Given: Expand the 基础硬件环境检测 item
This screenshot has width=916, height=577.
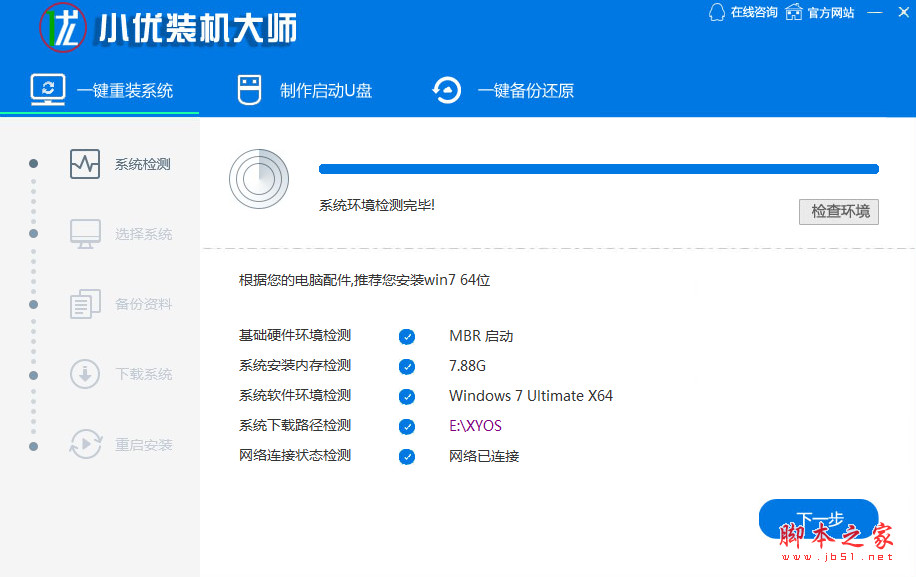Looking at the screenshot, I should (295, 336).
